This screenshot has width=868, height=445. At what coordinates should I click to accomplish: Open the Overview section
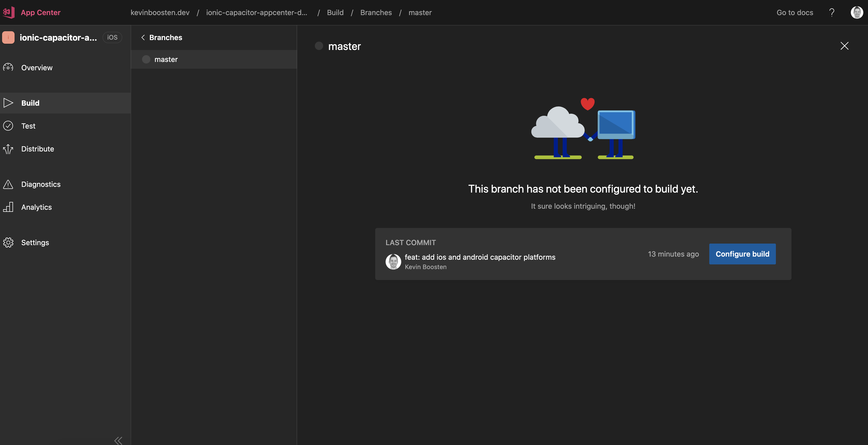point(37,67)
